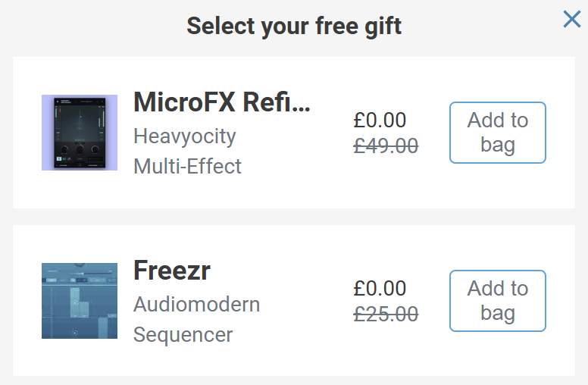Click the knobs in MicroFX thumbnail
The image size is (588, 385).
pyautogui.click(x=80, y=150)
